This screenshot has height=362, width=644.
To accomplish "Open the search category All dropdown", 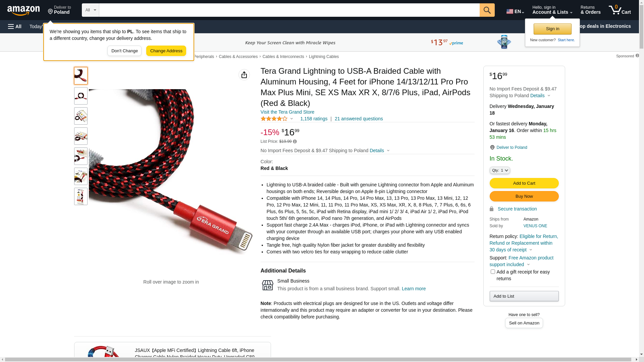I will coord(91,10).
